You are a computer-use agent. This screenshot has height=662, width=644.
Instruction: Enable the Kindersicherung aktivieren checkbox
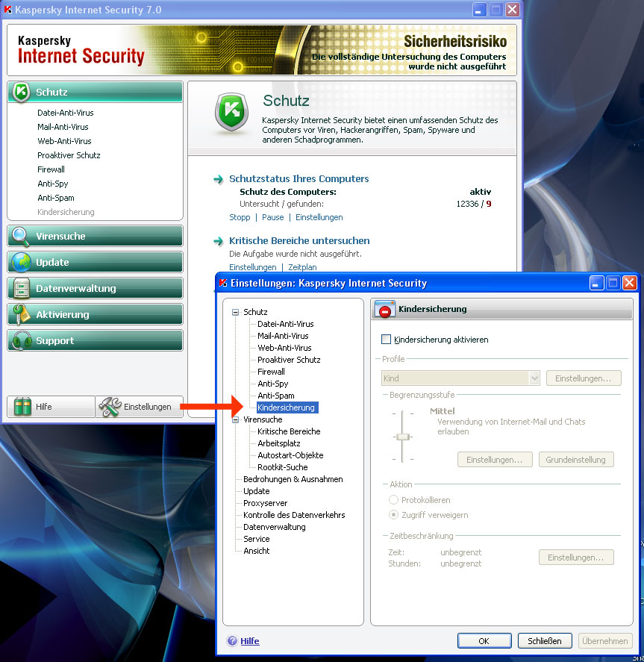click(386, 340)
